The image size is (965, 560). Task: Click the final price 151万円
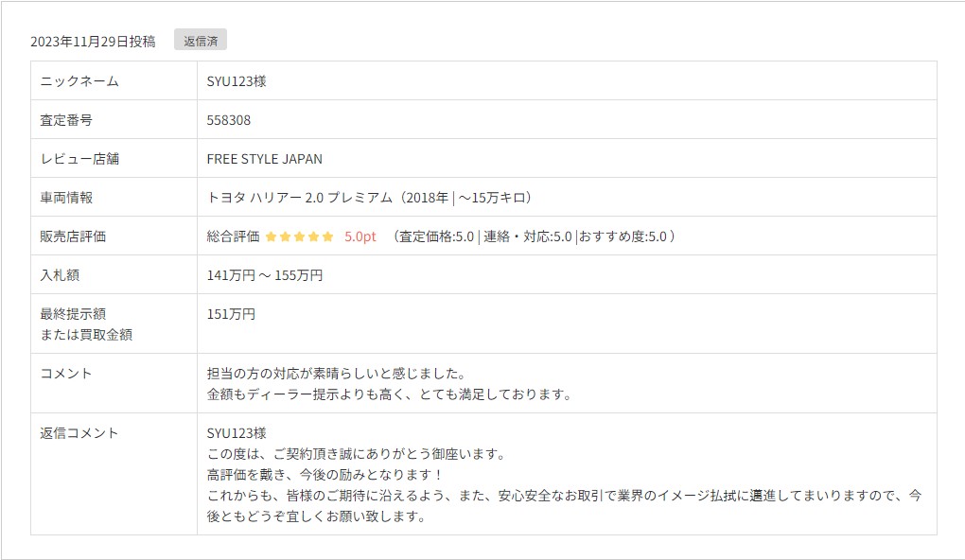[231, 314]
